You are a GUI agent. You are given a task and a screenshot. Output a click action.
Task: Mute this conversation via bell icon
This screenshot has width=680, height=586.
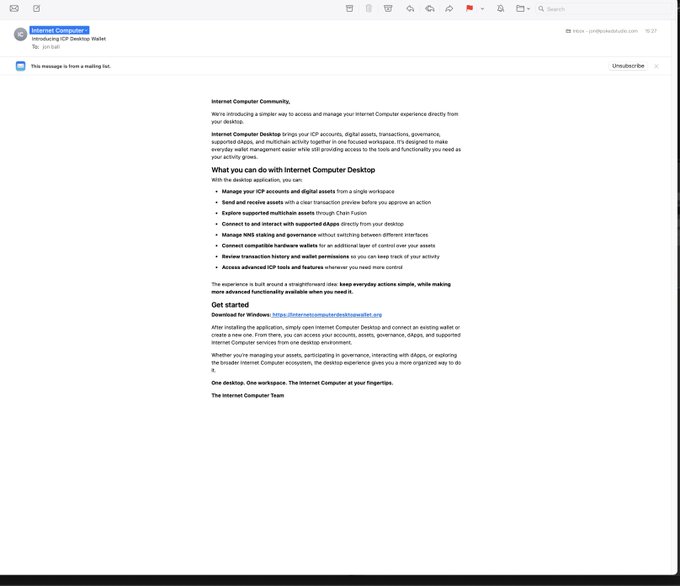pos(500,8)
